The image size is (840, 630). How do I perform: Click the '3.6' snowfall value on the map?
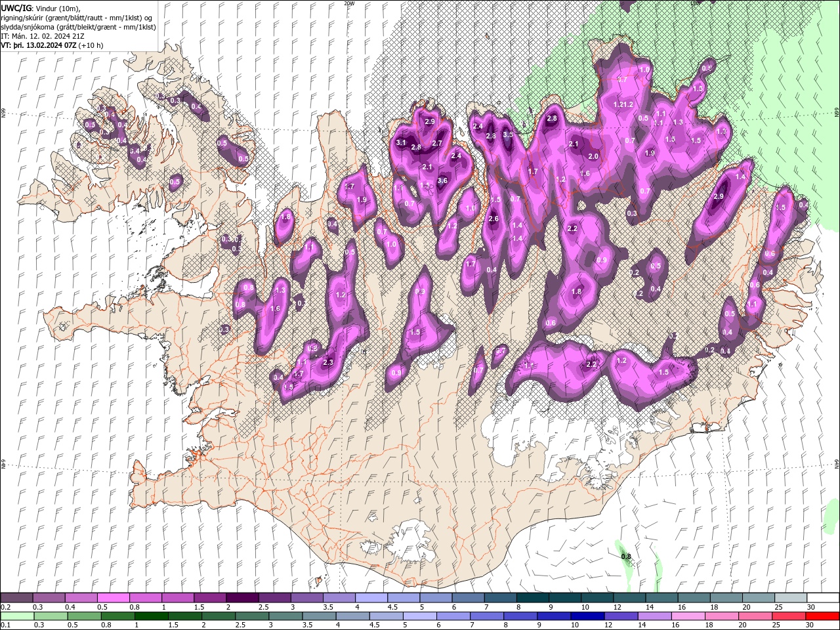[442, 180]
